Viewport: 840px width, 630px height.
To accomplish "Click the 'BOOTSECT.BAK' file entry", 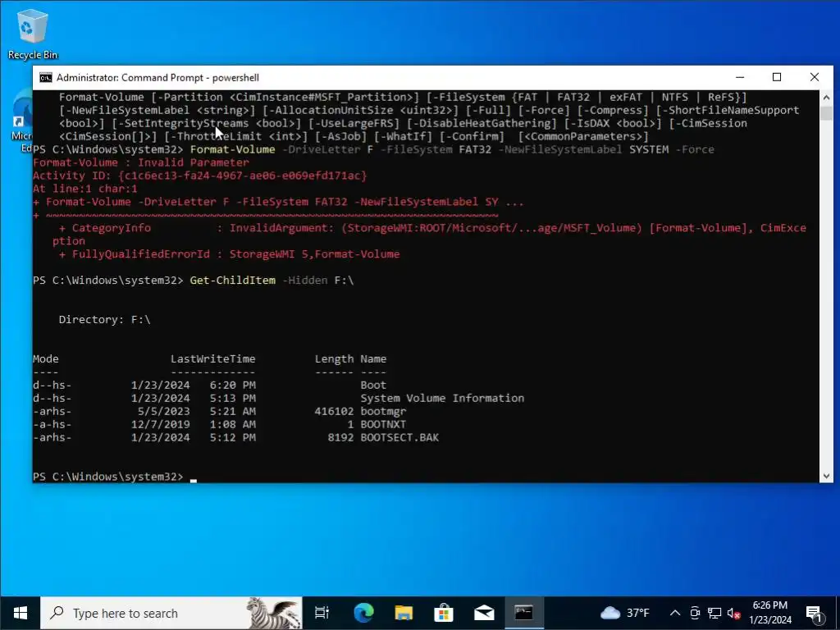I will [399, 437].
